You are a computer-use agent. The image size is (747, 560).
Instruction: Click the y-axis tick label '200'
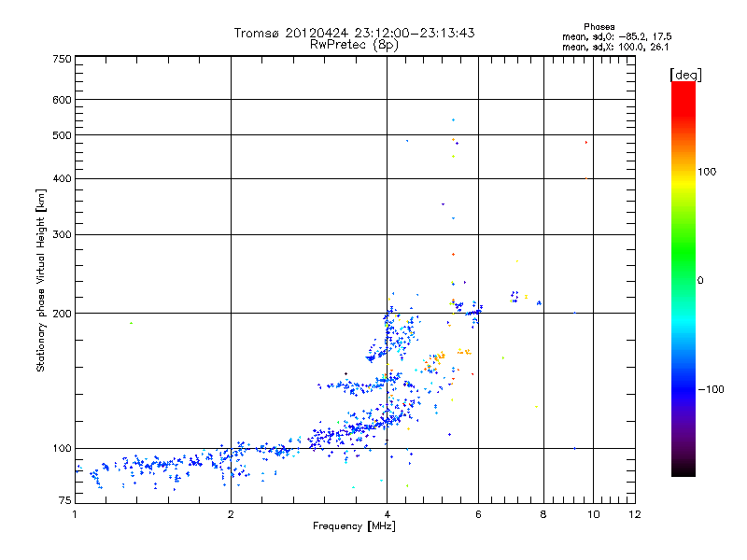(x=63, y=314)
